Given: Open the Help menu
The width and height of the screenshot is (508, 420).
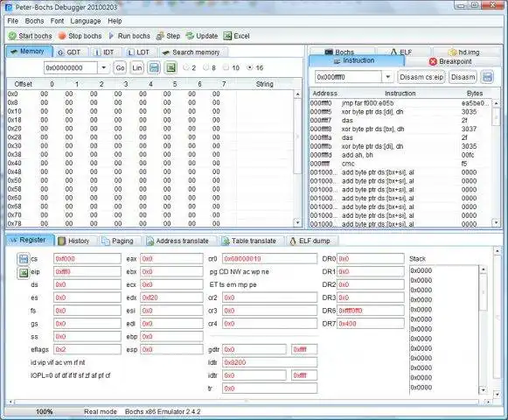Looking at the screenshot, I should 115,21.
